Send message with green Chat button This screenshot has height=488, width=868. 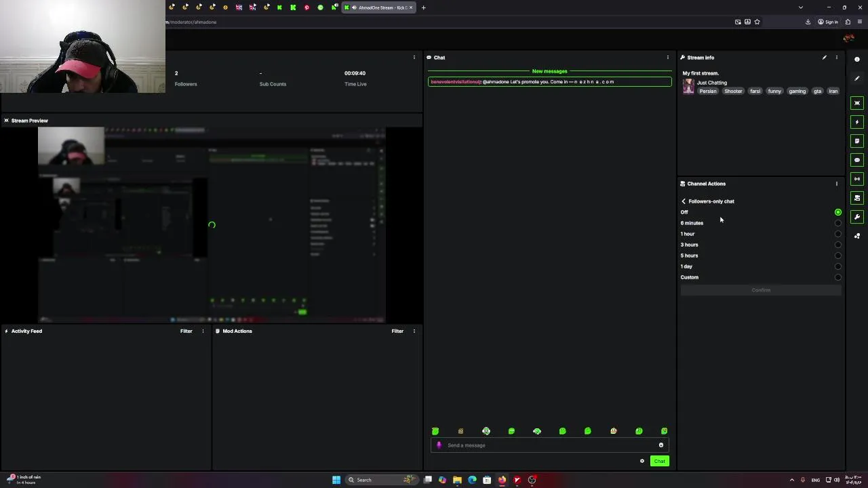(x=659, y=462)
